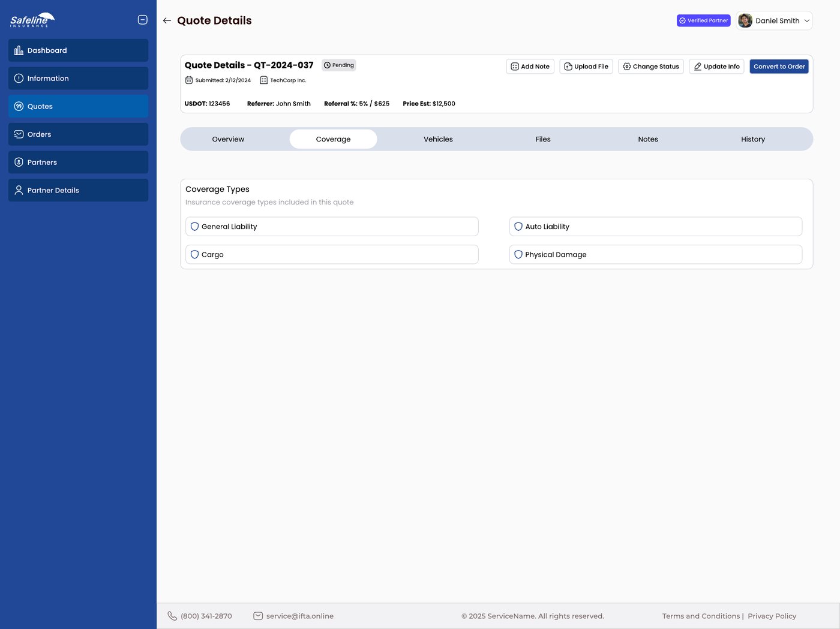This screenshot has height=629, width=840.
Task: Click the Safeline Insurance logo
Action: [x=32, y=20]
